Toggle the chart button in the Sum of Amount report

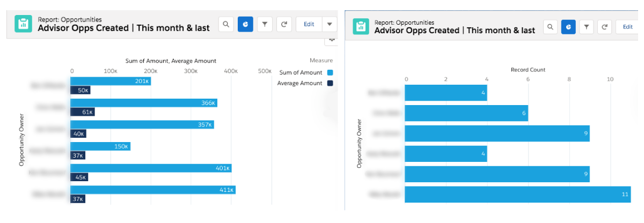pyautogui.click(x=245, y=24)
